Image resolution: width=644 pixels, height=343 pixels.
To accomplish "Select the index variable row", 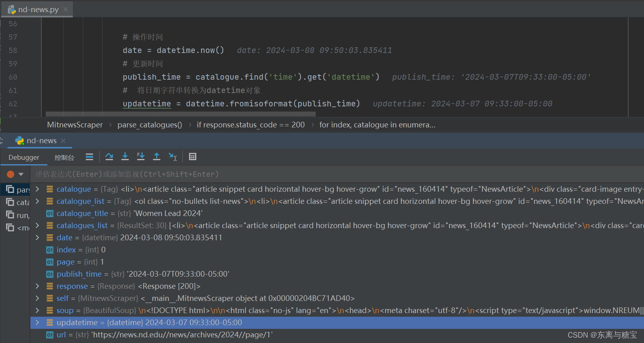I will pyautogui.click(x=337, y=250).
